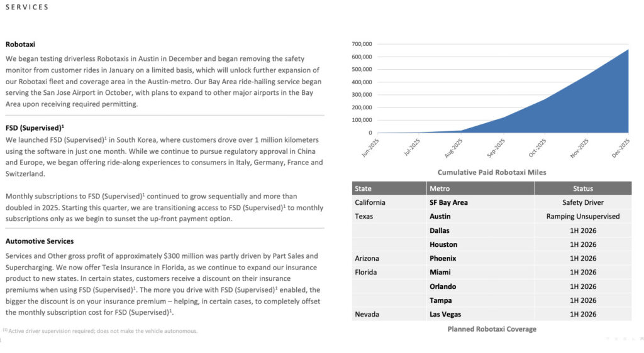This screenshot has height=353, width=644.
Task: Click the SERVICES page title
Action: click(27, 8)
